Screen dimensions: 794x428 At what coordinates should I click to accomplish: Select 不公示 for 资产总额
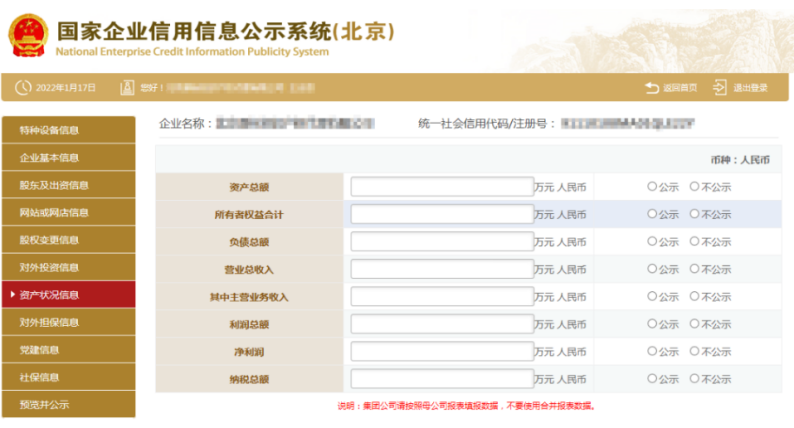coord(695,186)
